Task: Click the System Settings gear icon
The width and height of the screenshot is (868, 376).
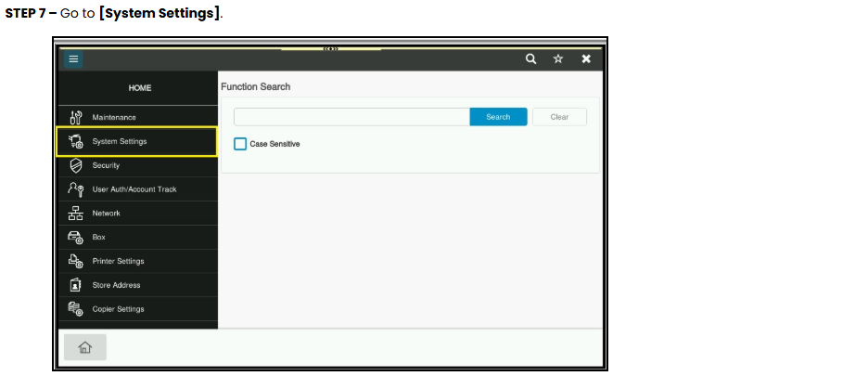Action: (75, 141)
